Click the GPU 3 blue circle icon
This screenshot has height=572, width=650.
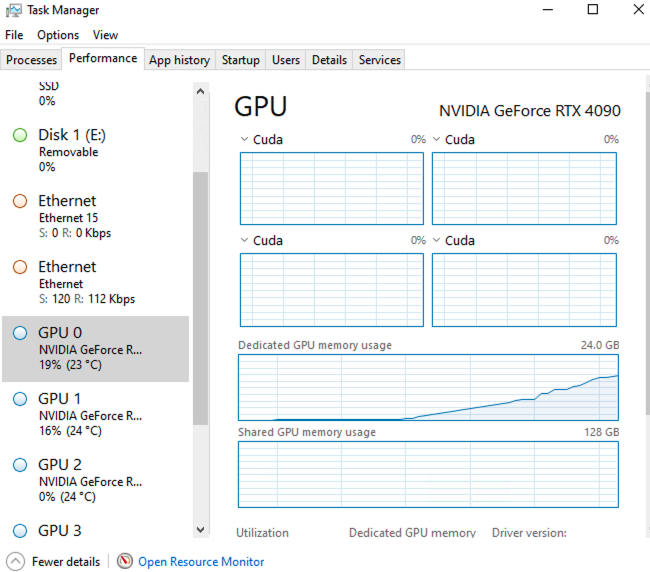click(x=20, y=531)
